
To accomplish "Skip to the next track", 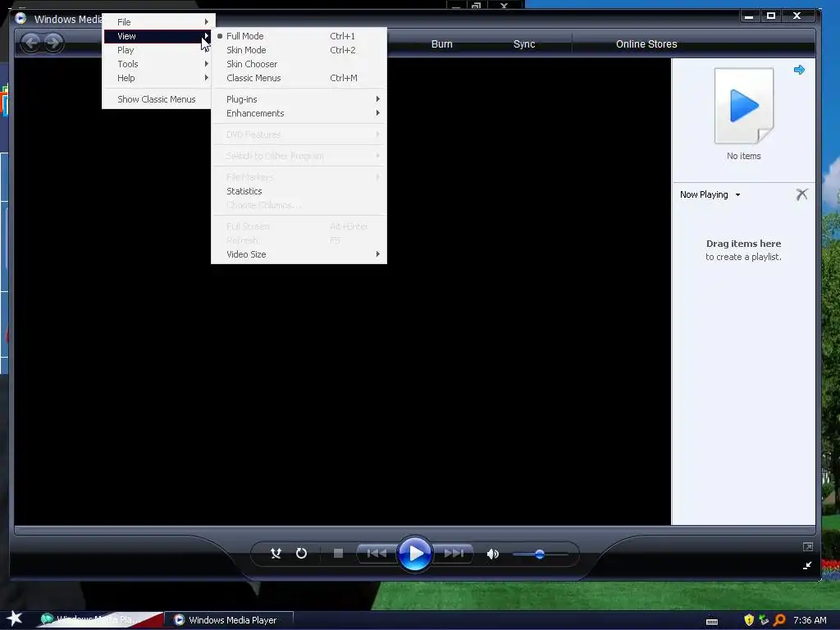I will click(454, 554).
